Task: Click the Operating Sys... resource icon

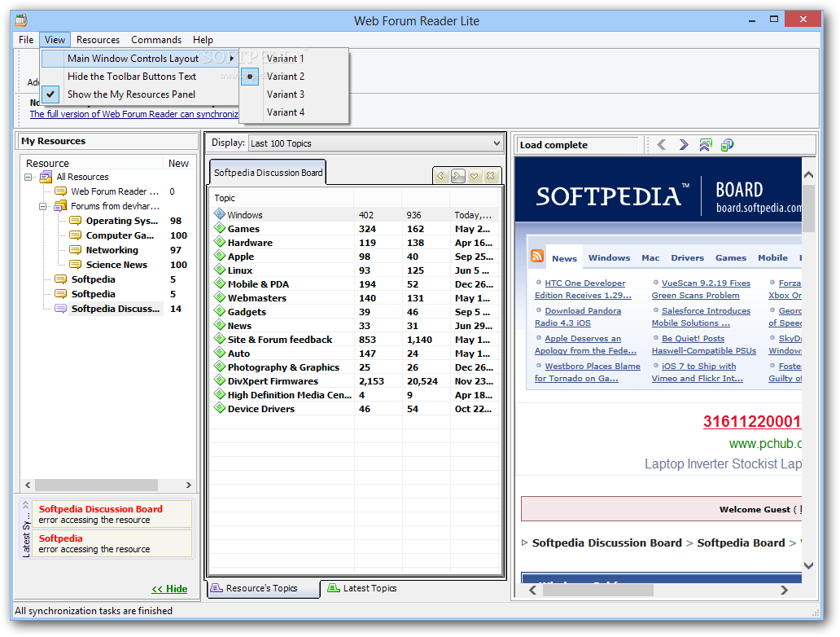Action: [76, 221]
